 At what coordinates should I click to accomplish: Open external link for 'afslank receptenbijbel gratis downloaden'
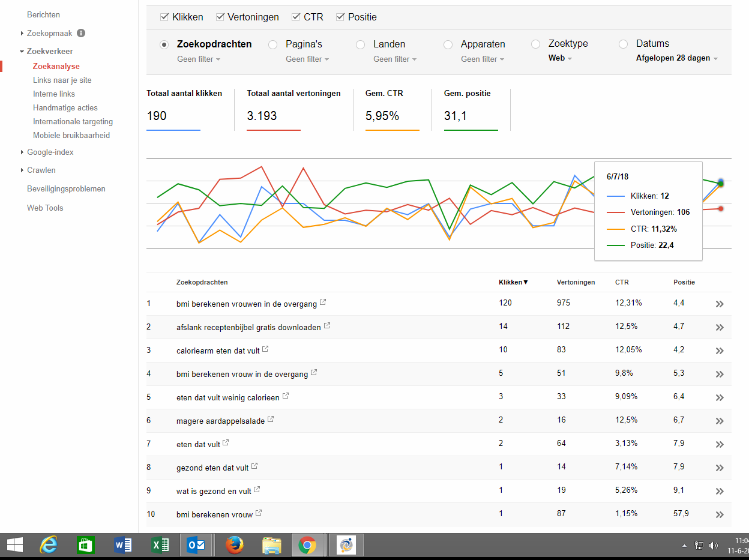pos(327,326)
